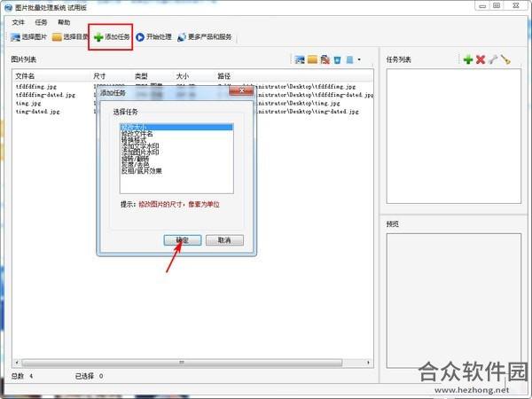Open the 帮助 menu
532x399 pixels.
tap(64, 22)
